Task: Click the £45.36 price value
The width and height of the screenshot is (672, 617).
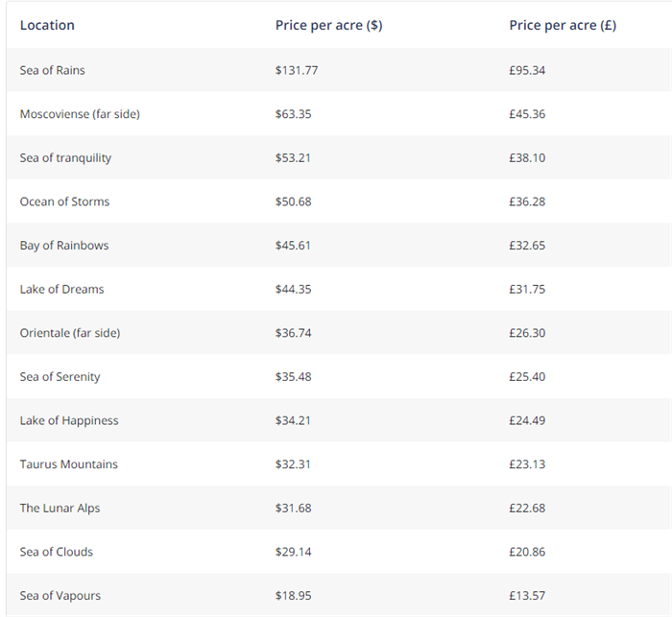Action: coord(527,114)
